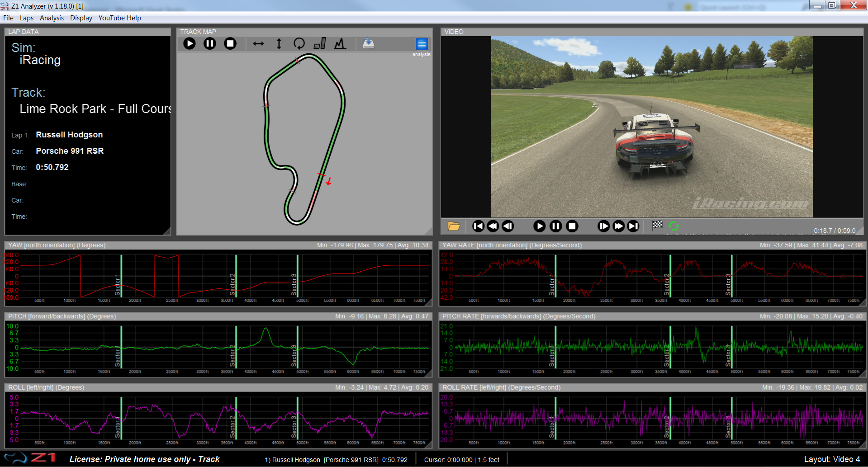Screen dimensions: 868x467
Task: Stop the track map animation
Action: click(x=230, y=43)
